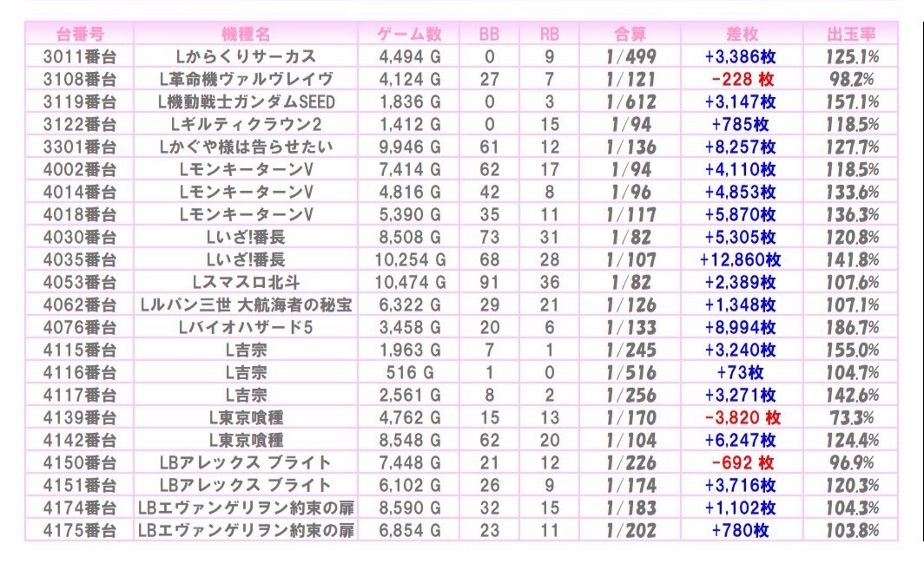Select the 4117番台 cell
This screenshot has width=924, height=564.
[x=80, y=395]
